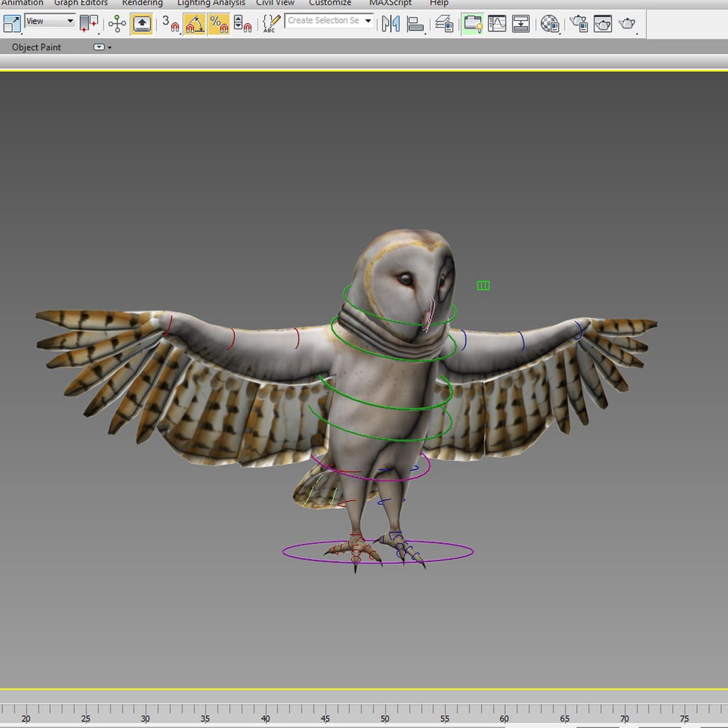728x728 pixels.
Task: Open the Help menu
Action: click(x=439, y=3)
